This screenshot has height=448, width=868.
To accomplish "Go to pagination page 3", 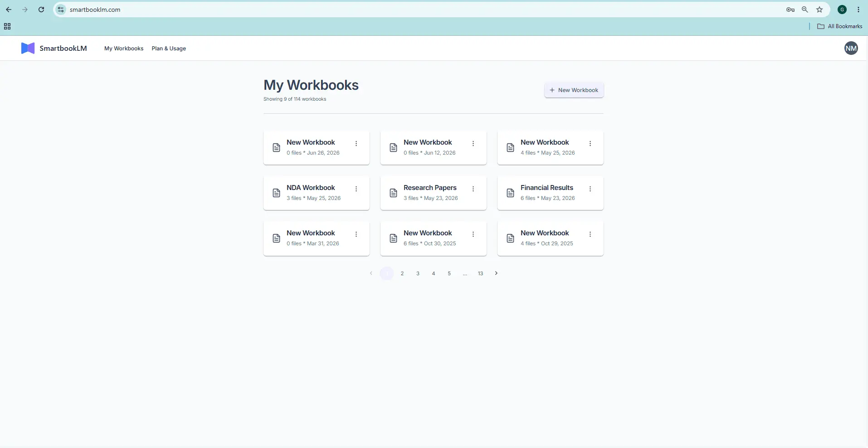I will (x=418, y=273).
